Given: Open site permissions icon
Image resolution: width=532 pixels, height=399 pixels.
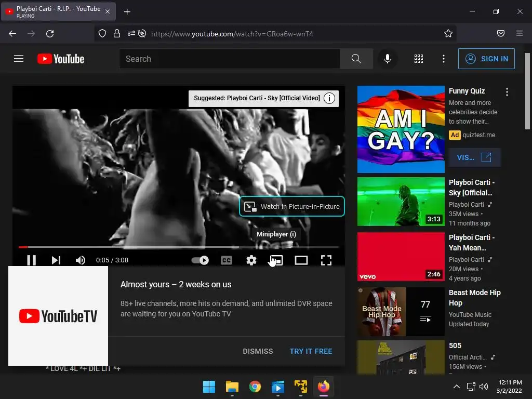Looking at the screenshot, I should pos(131,33).
